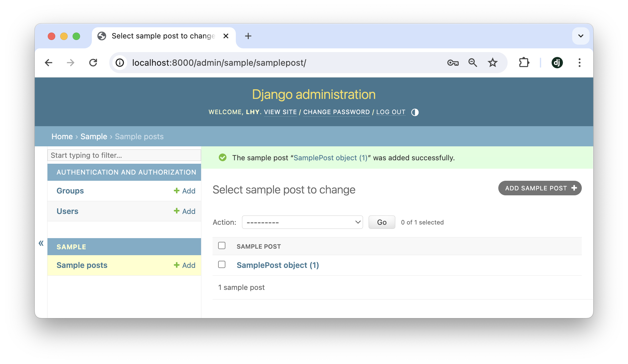Open Groups in the sidebar

click(70, 191)
